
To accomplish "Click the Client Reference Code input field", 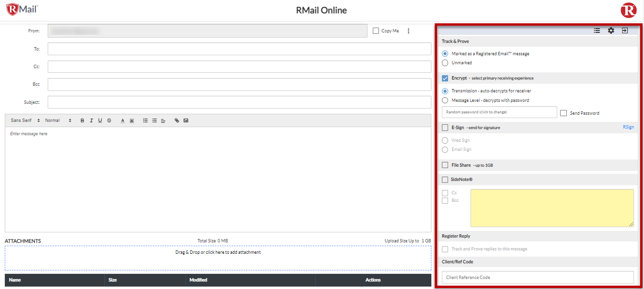I will [x=538, y=277].
